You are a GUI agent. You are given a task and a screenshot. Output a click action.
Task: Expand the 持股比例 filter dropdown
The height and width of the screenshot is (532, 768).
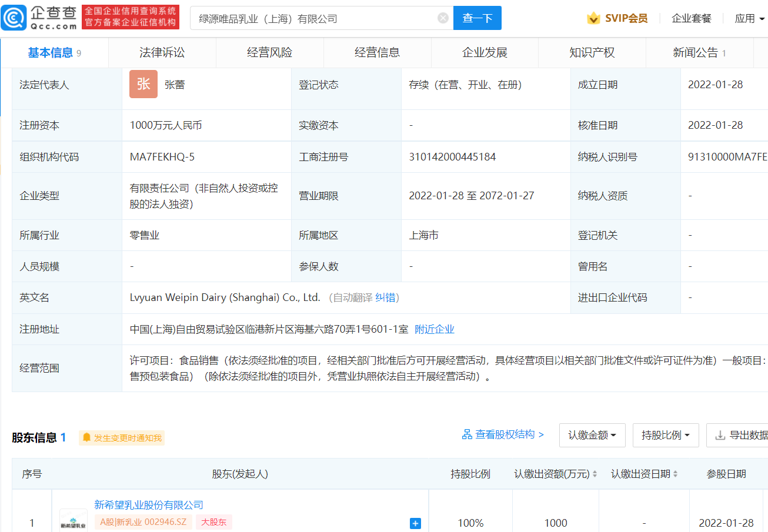(666, 436)
